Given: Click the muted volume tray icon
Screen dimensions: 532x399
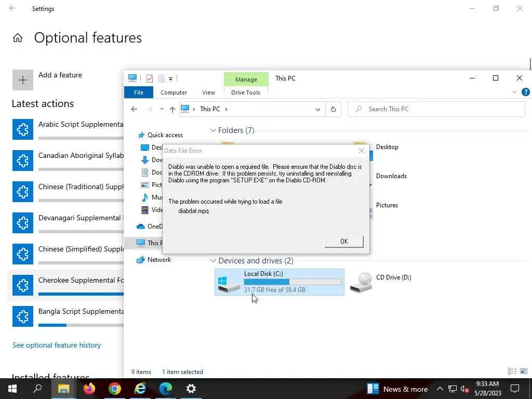Looking at the screenshot, I should tap(464, 389).
